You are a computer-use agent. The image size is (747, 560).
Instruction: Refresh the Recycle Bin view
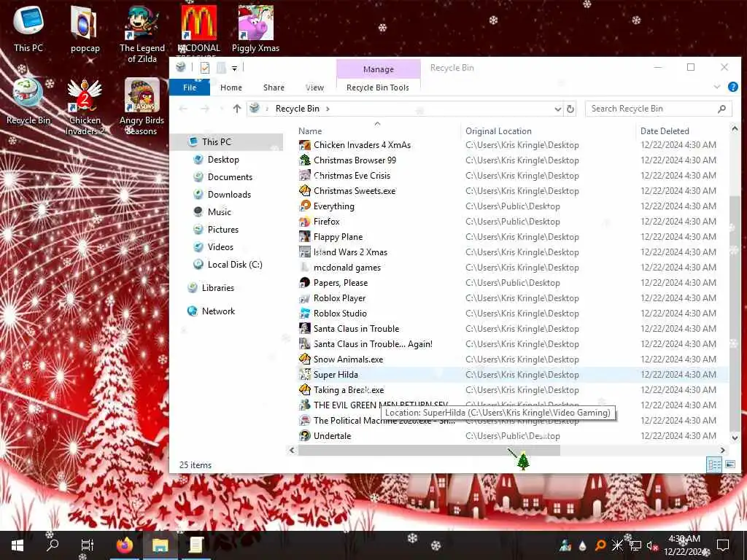[570, 109]
